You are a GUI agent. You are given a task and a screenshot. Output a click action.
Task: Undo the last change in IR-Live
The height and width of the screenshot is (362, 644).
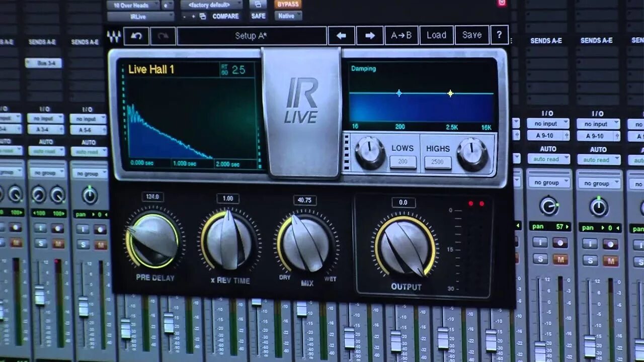(x=136, y=36)
